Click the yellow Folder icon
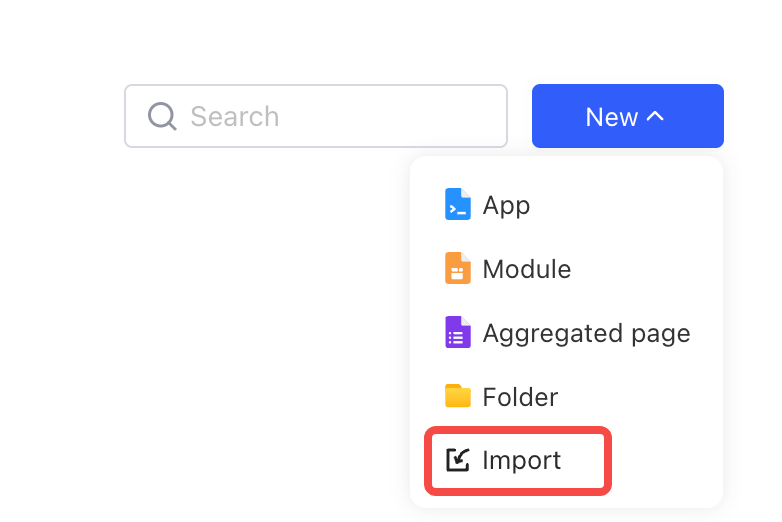This screenshot has width=782, height=522. [x=457, y=396]
